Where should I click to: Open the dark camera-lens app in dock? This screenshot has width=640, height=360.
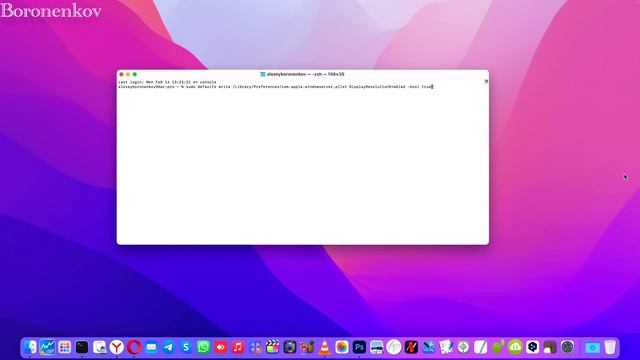pyautogui.click(x=290, y=347)
